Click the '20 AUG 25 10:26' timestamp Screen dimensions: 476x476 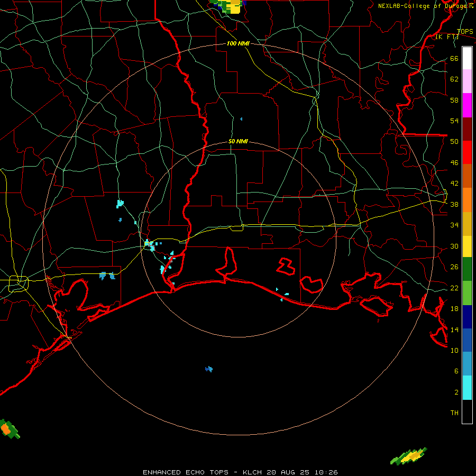coord(302,472)
